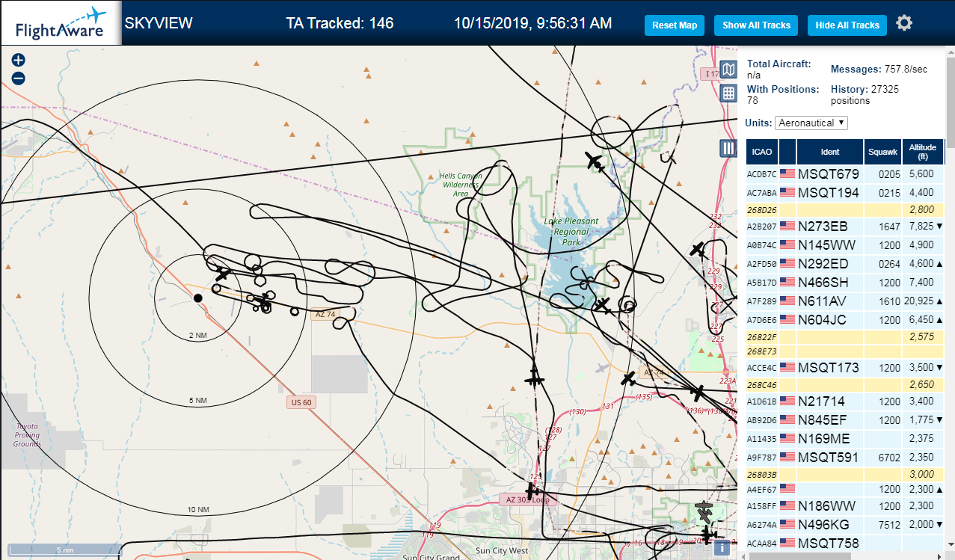Toggle the sidebar with the three-bars icon

point(729,148)
